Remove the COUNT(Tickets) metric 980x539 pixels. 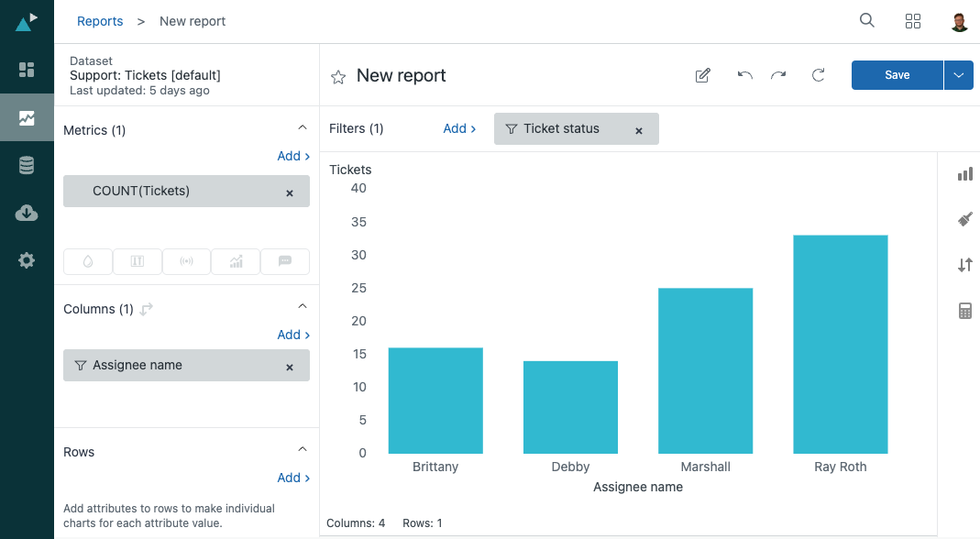coord(290,192)
